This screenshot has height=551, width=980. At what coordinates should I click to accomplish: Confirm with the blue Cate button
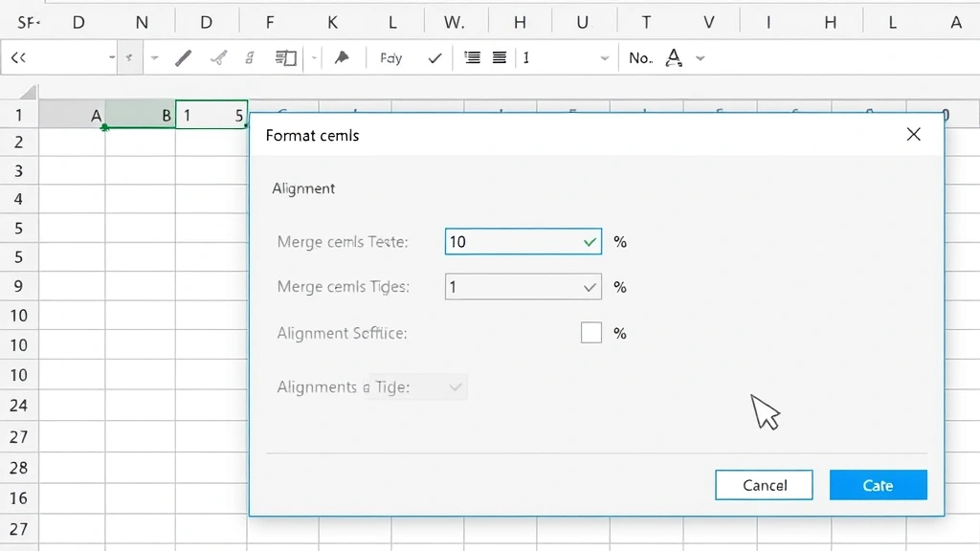point(878,485)
